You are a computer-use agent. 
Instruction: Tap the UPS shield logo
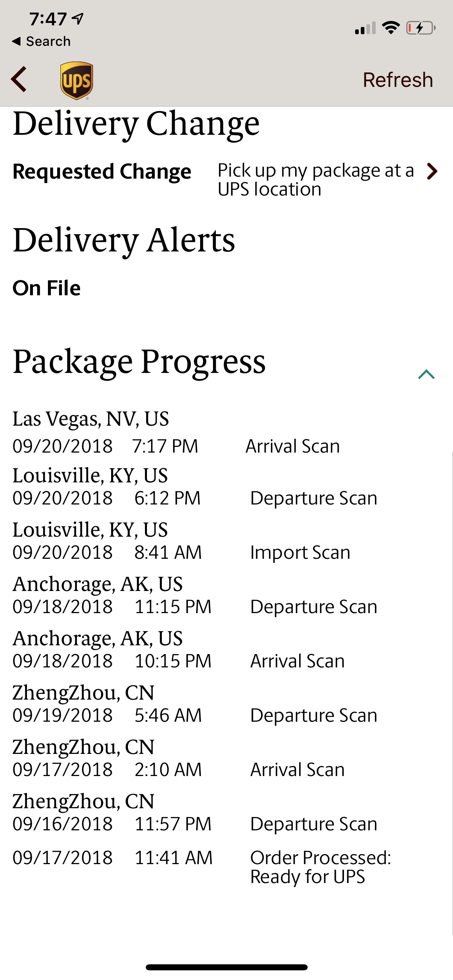pyautogui.click(x=77, y=80)
